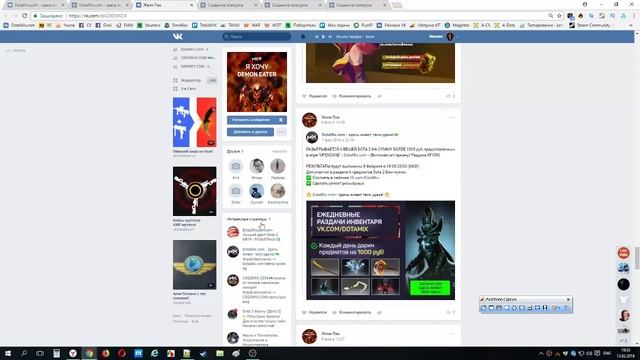Open CSGOMIX.COM in interesting pages list
This screenshot has height=360, width=640.
coord(255,278)
